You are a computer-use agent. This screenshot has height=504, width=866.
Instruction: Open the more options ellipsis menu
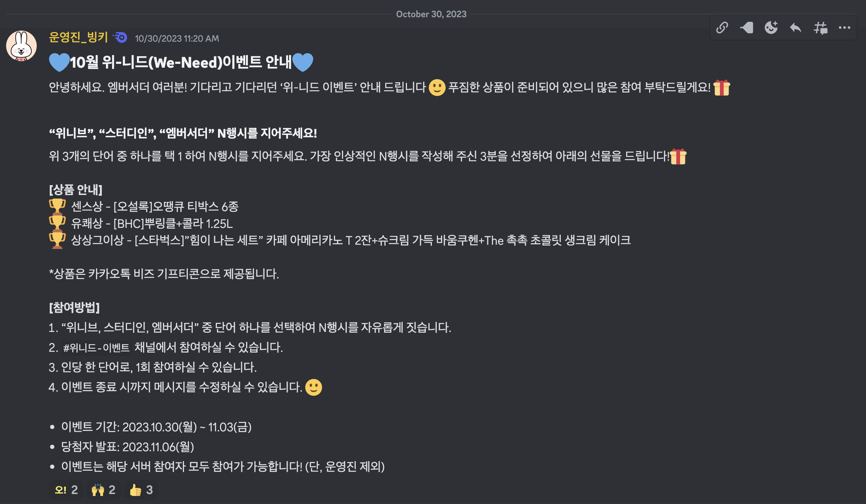click(845, 28)
